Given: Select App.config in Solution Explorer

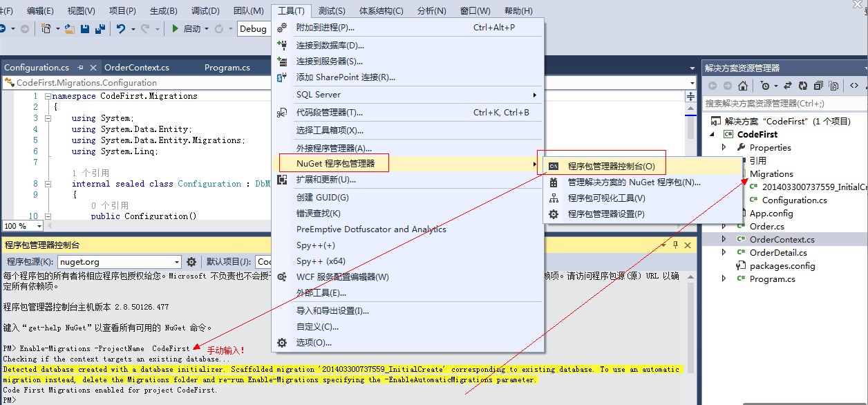Looking at the screenshot, I should pos(771,213).
